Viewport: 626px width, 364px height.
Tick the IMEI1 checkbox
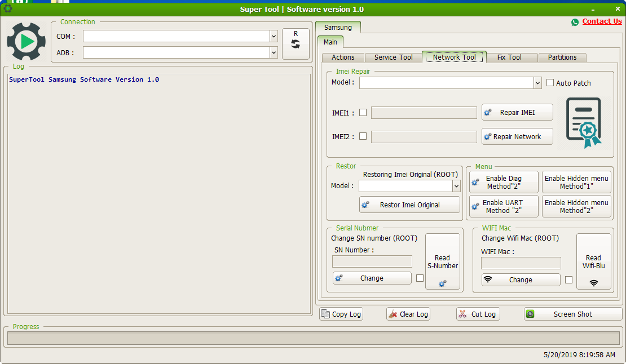click(363, 113)
